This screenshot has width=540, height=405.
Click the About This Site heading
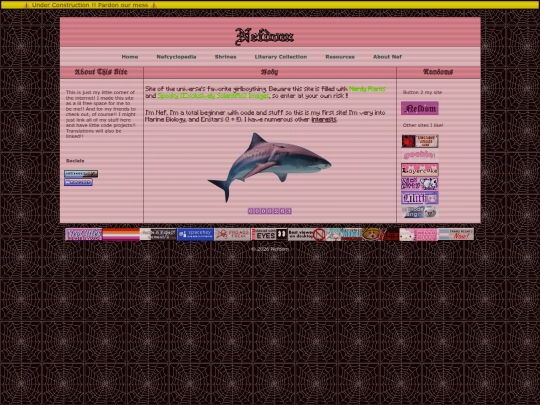click(101, 72)
